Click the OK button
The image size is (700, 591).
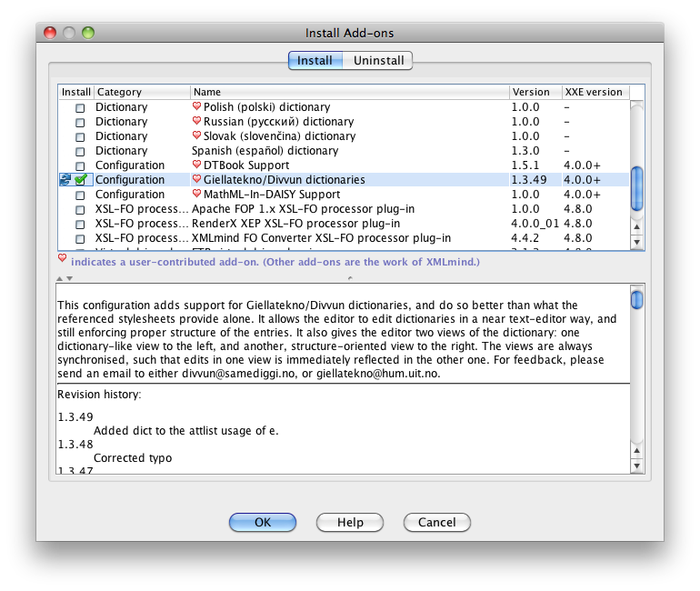coord(263,522)
